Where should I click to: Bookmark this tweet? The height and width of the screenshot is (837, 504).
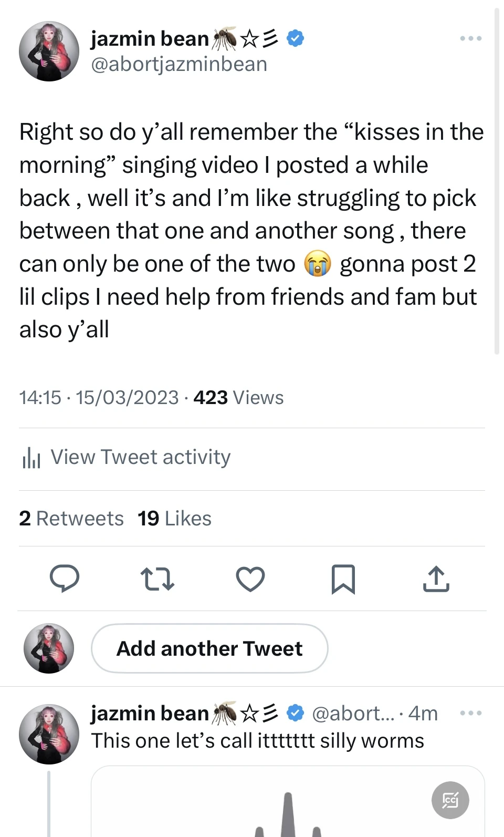point(343,579)
